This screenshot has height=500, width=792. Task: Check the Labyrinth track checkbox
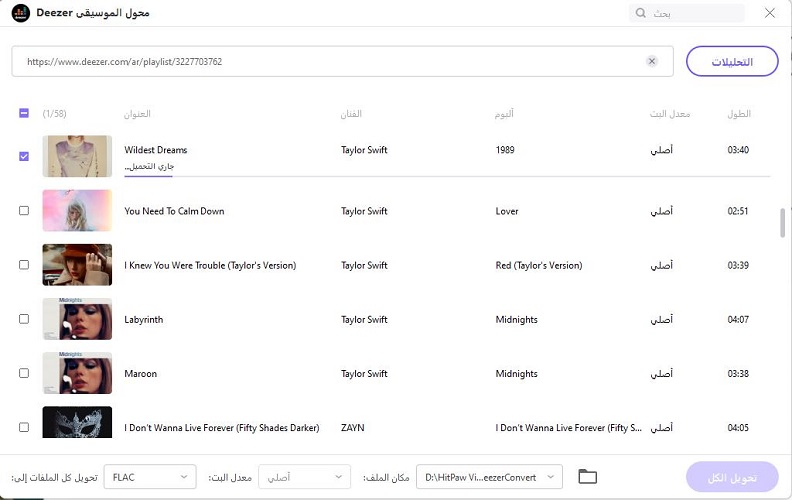[x=24, y=319]
